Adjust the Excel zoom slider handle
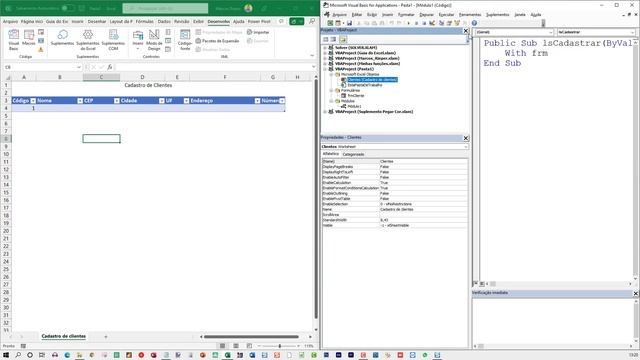Image resolution: width=640 pixels, height=360 pixels. coord(280,346)
